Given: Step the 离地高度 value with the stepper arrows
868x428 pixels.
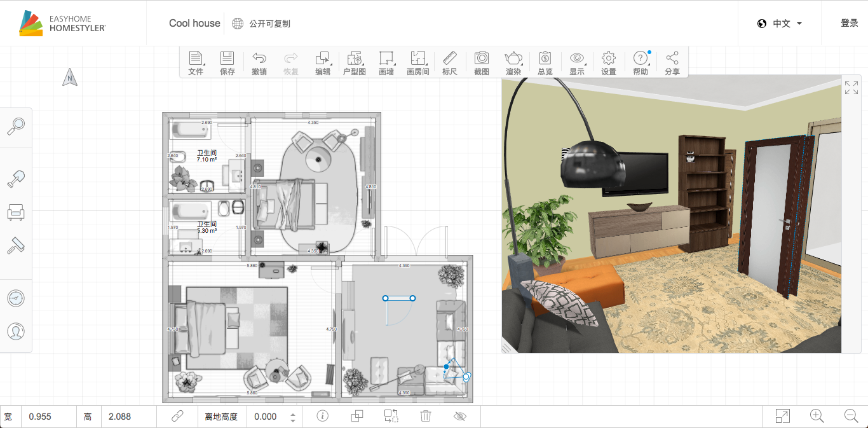Looking at the screenshot, I should (292, 417).
